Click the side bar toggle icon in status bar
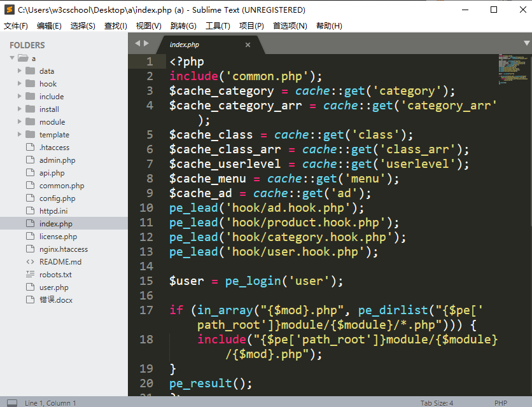This screenshot has width=532, height=407. pyautogui.click(x=11, y=403)
